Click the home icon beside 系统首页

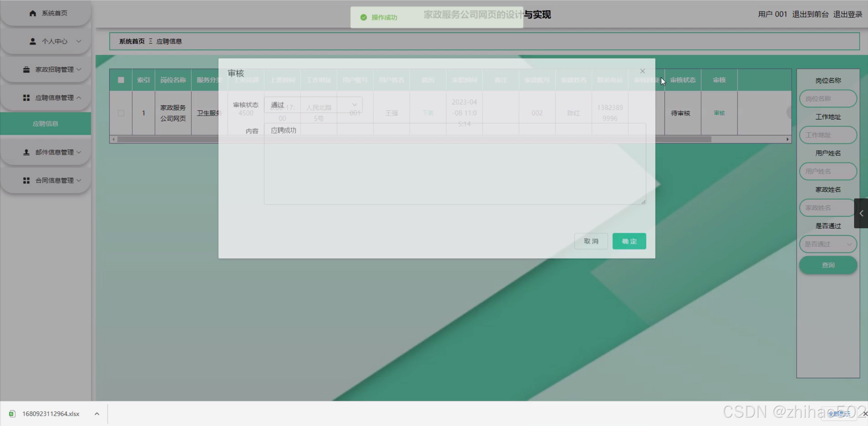click(x=33, y=13)
